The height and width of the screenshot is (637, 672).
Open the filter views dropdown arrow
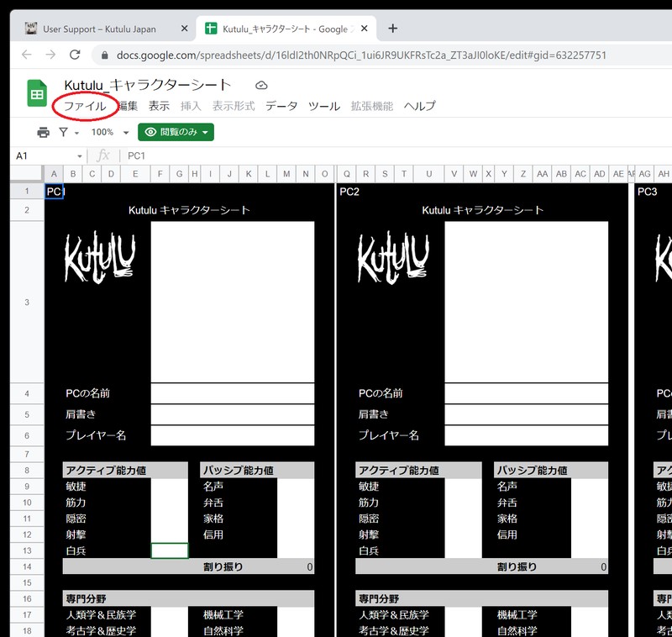pyautogui.click(x=76, y=133)
